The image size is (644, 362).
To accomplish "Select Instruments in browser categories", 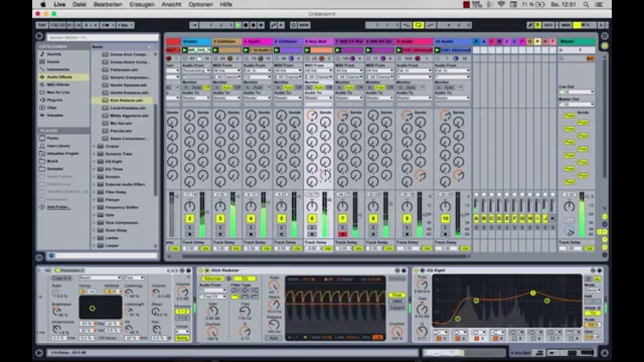I will (58, 69).
